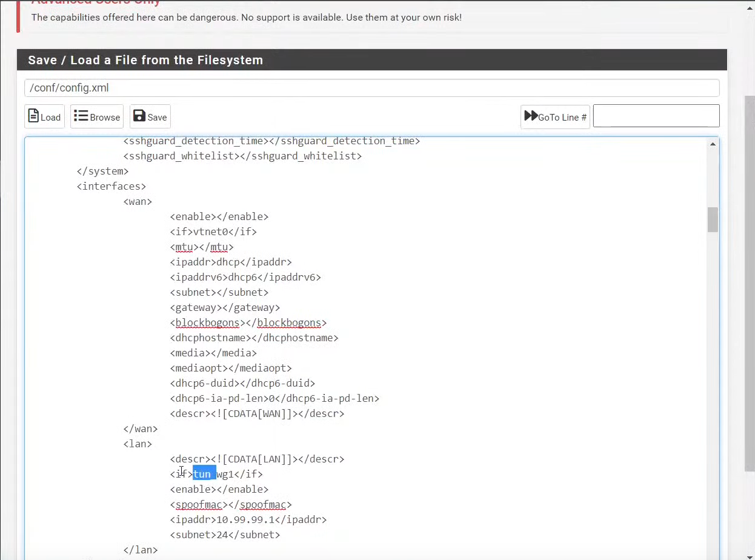Place cursor in the 10.99.99.1 ipaddr line
755x560 pixels.
(x=248, y=519)
